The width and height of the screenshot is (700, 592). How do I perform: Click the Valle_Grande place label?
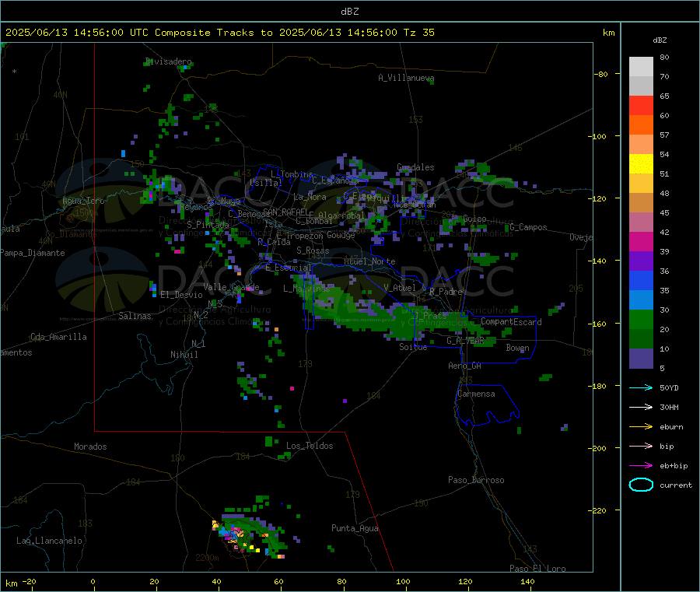coord(231,287)
